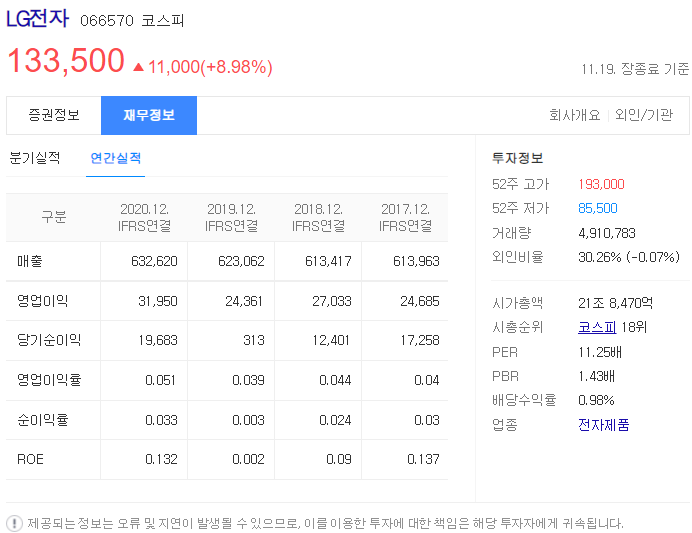Click net income value 17,258
Image resolution: width=692 pixels, height=533 pixels.
click(420, 340)
